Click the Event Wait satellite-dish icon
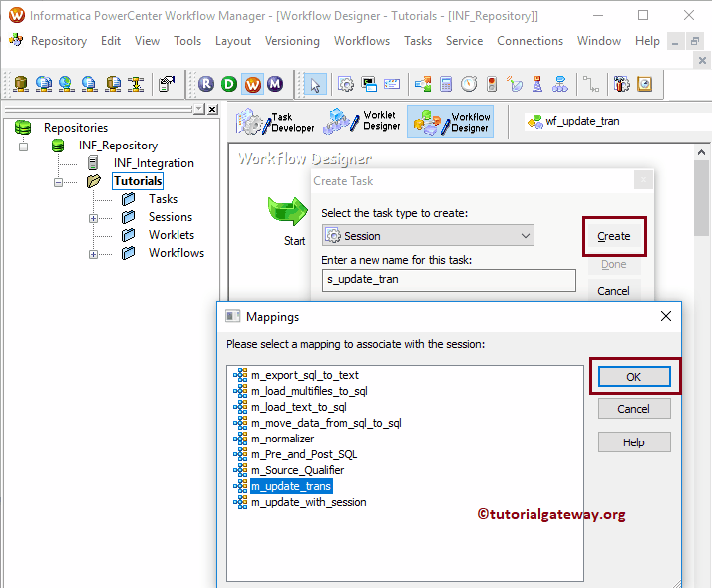Screen dimensions: 712x588 pyautogui.click(x=515, y=84)
